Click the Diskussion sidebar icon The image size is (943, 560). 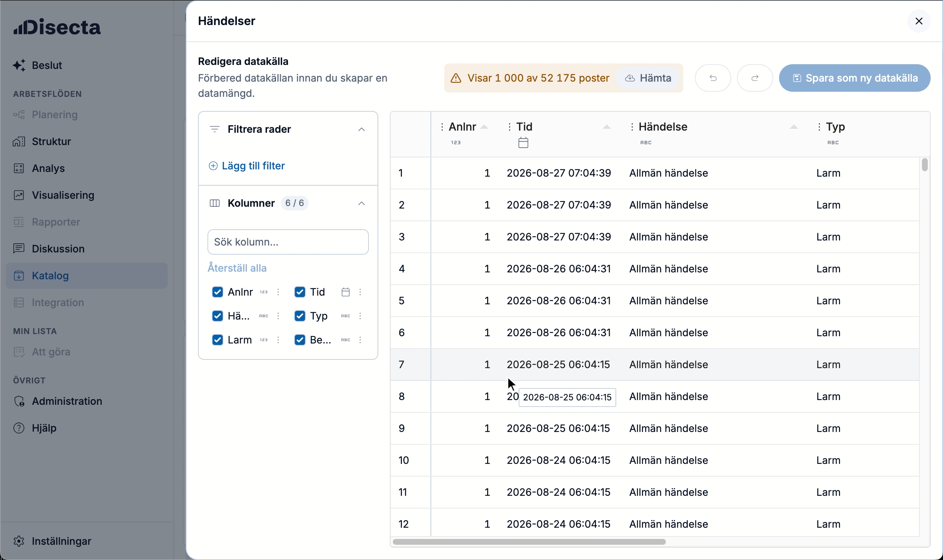19,249
